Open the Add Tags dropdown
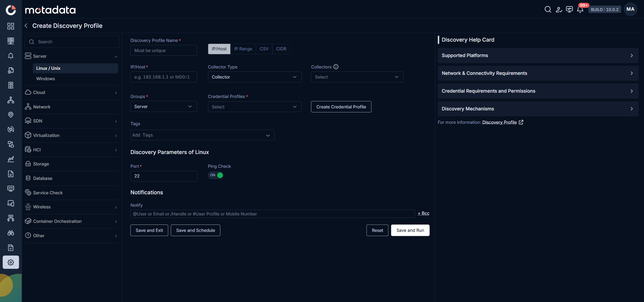 [x=202, y=135]
